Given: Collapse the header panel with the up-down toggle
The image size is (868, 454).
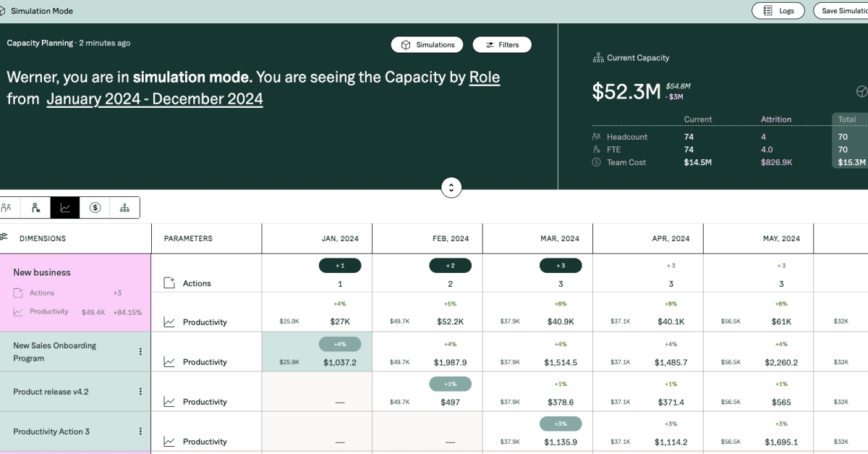Looking at the screenshot, I should 451,188.
